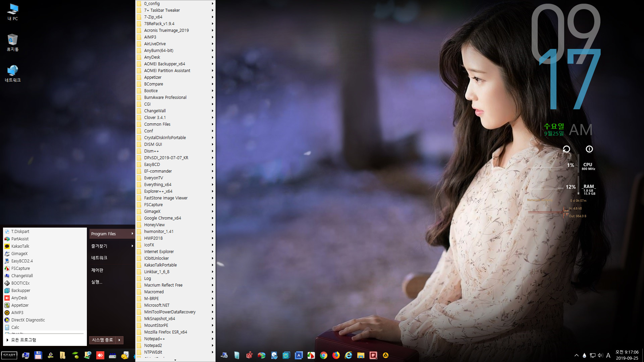Image resolution: width=644 pixels, height=362 pixels.
Task: Expand the AnyBurn(64-bit) folder submenu
Action: 175,51
